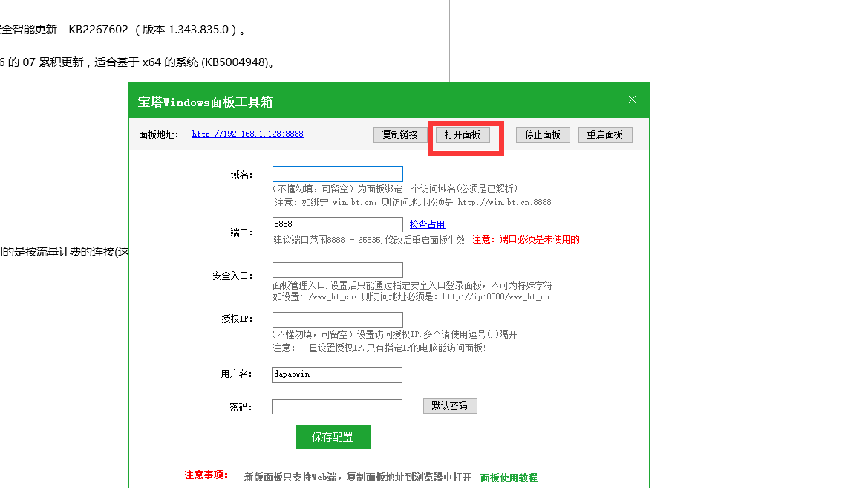
Task: Click the 重启面板 button
Action: (605, 134)
